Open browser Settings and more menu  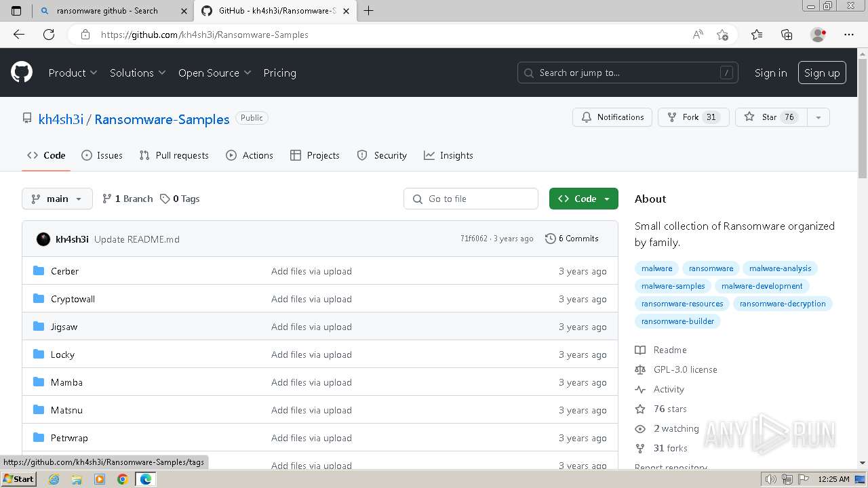[x=849, y=35]
